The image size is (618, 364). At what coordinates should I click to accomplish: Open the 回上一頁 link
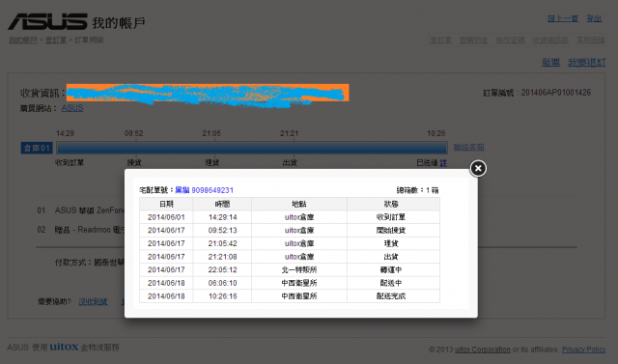pos(563,18)
